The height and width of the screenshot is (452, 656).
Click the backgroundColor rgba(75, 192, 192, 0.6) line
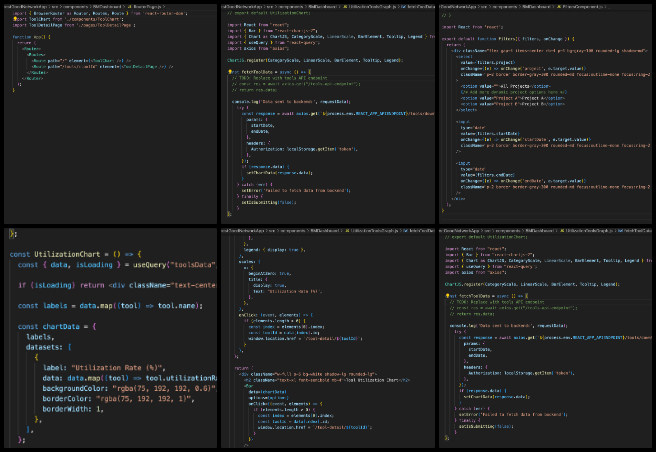coord(130,388)
